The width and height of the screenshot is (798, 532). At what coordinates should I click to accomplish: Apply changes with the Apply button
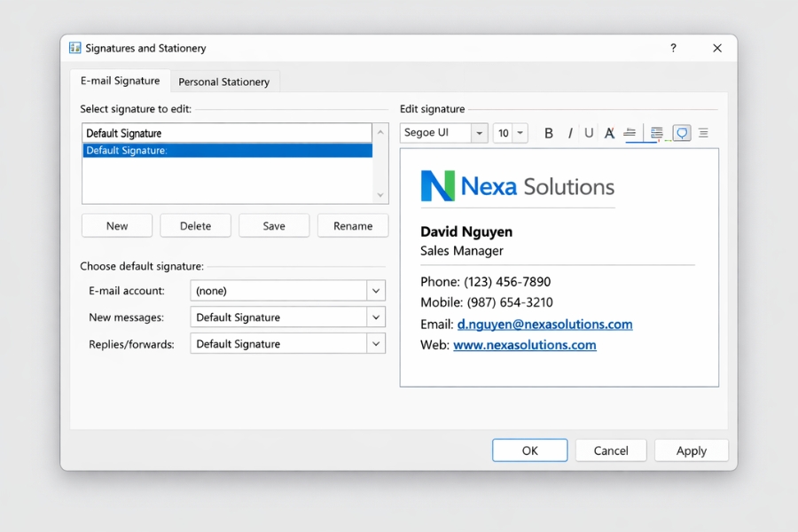pyautogui.click(x=691, y=450)
